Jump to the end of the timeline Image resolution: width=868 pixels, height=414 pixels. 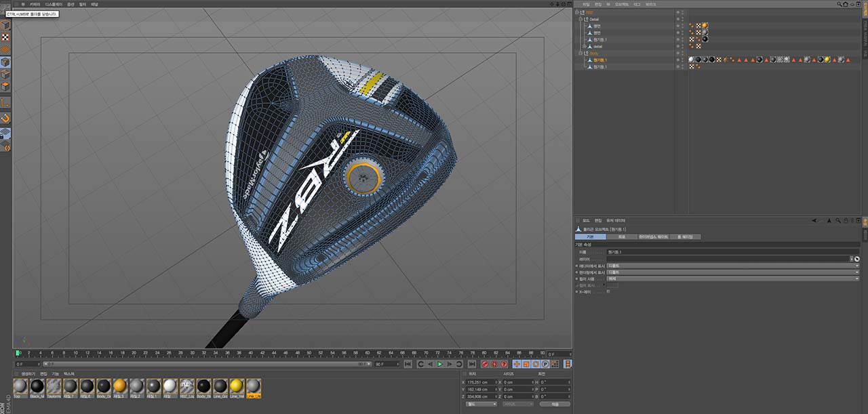473,364
